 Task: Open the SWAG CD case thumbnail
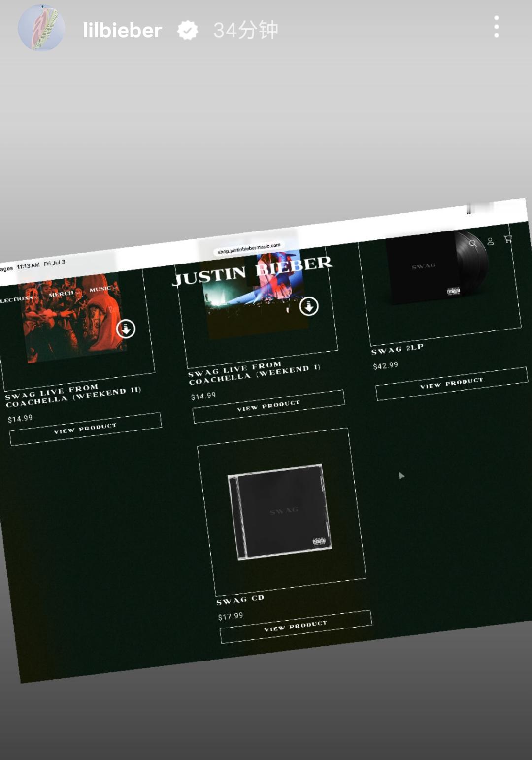click(280, 512)
